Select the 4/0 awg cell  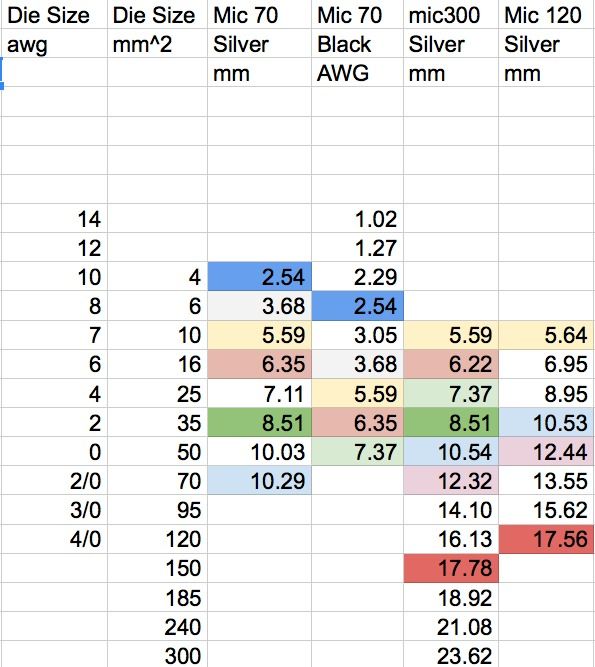click(54, 539)
